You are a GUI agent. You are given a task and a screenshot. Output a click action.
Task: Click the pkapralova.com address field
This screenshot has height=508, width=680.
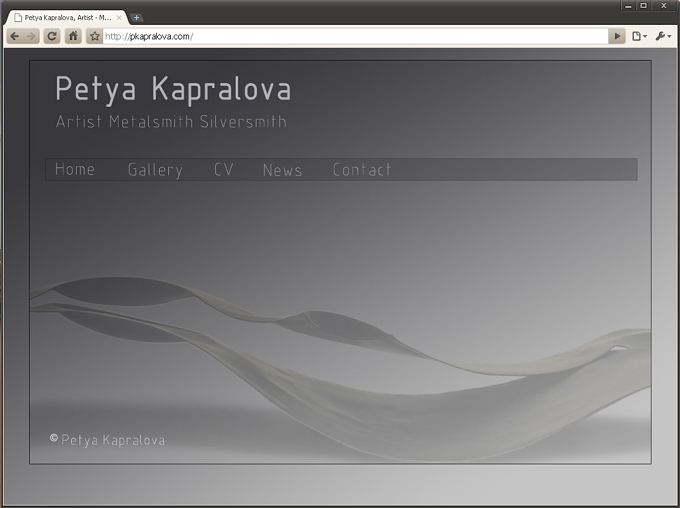(355, 36)
